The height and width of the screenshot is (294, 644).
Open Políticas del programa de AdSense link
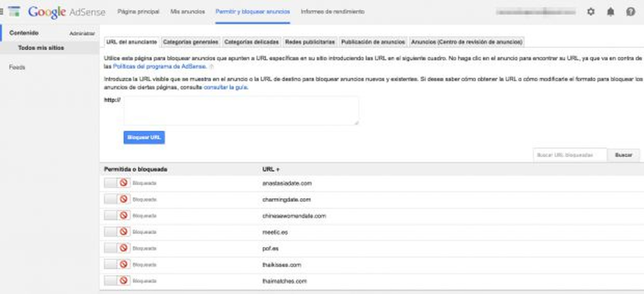coord(160,67)
